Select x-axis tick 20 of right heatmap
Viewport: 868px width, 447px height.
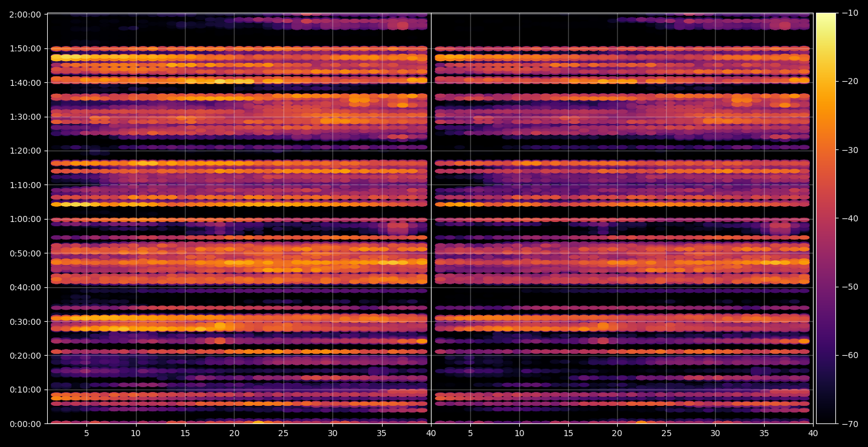(x=617, y=433)
